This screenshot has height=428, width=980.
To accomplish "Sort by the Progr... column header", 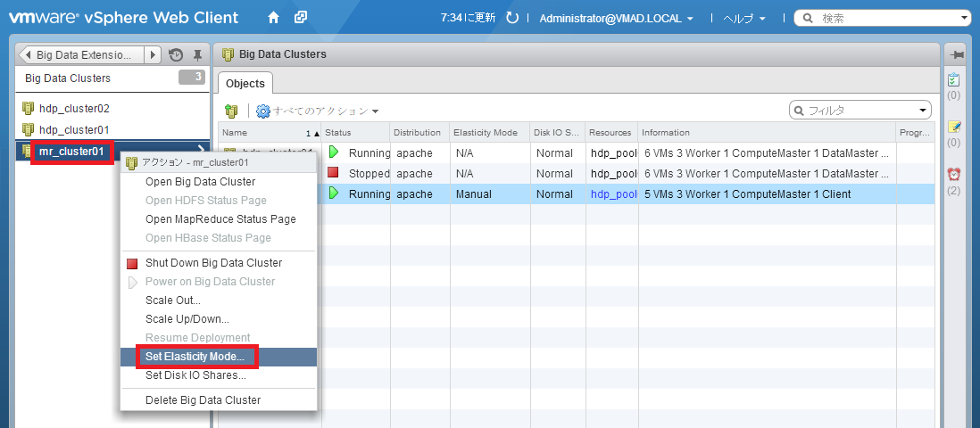I will [914, 133].
